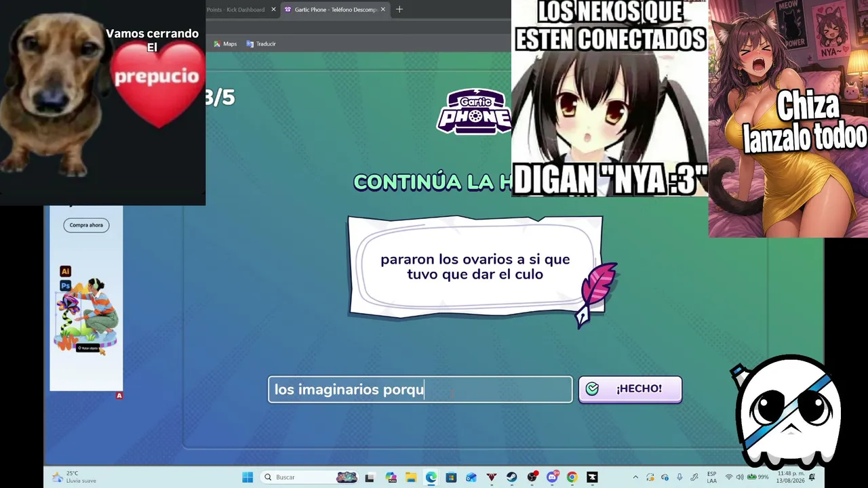The image size is (868, 488).
Task: Open the Maps bookmark
Action: pyautogui.click(x=225, y=44)
